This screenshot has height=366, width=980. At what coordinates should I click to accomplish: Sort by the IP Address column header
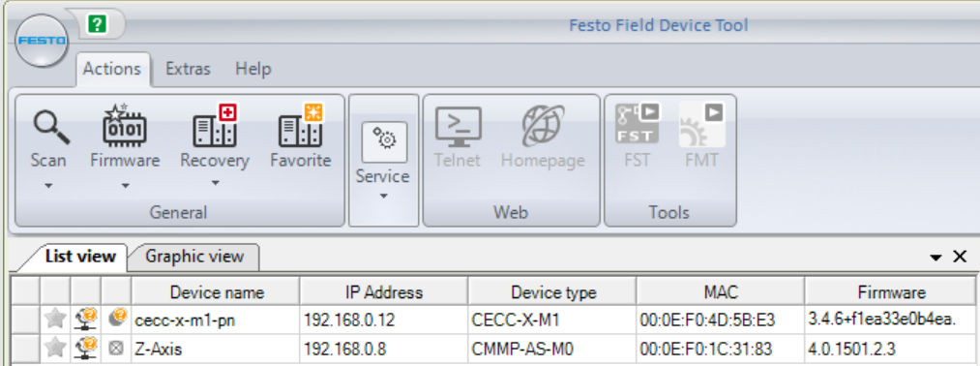[x=384, y=292]
